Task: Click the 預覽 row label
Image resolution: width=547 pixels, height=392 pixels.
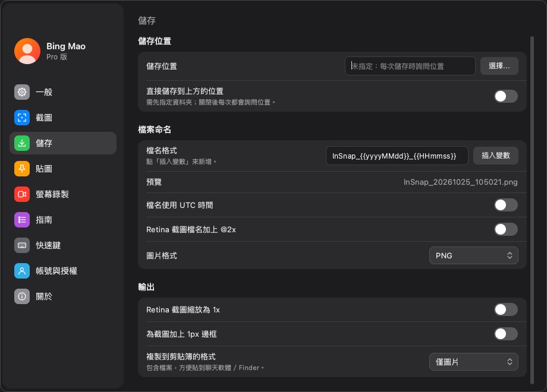Action: point(154,182)
